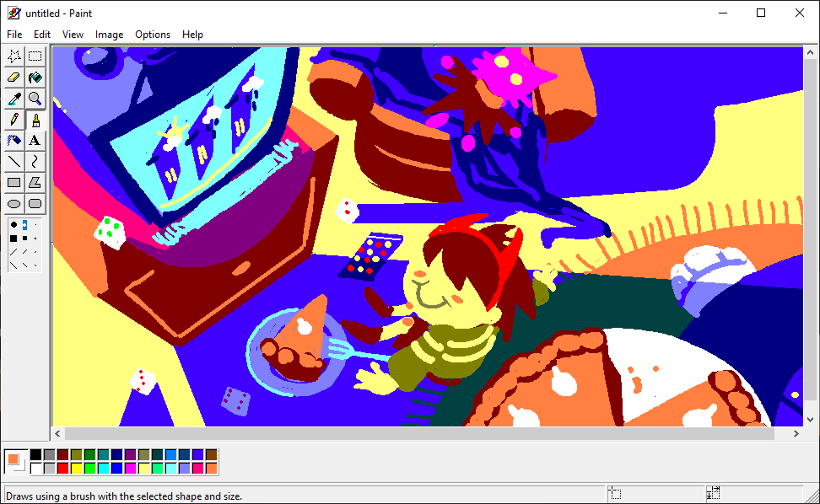Select the Curve tool
Screen dimensions: 820x504
point(35,161)
